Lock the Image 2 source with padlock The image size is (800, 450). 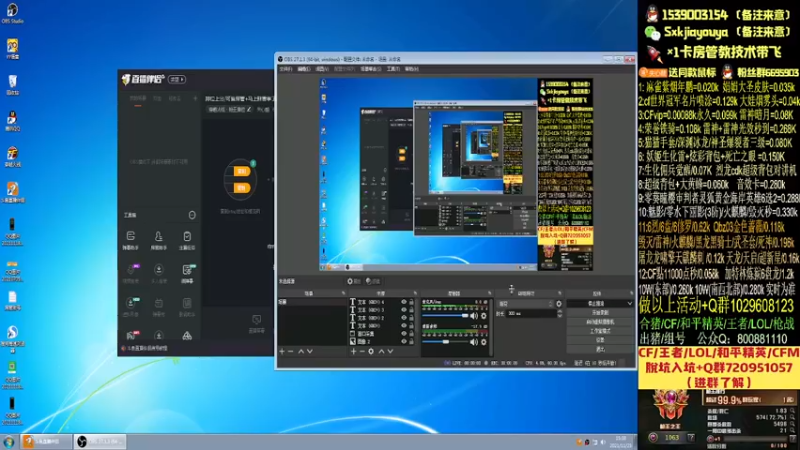(x=411, y=341)
